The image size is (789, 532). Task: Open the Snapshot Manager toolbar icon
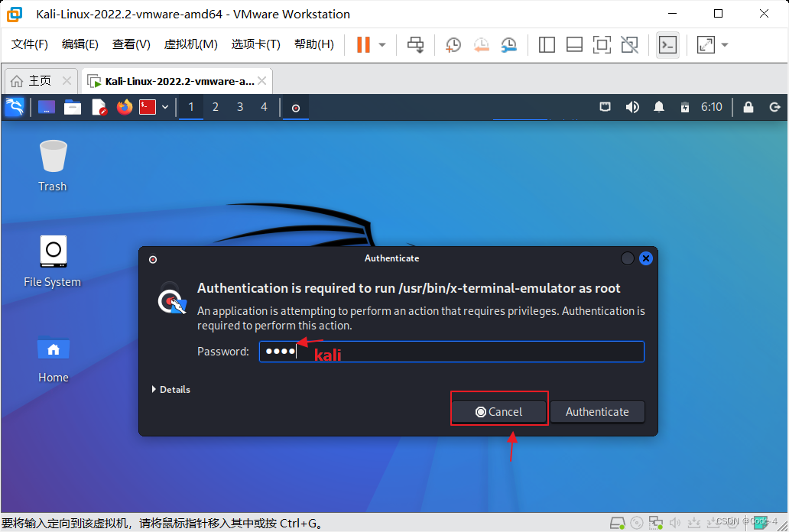point(508,45)
